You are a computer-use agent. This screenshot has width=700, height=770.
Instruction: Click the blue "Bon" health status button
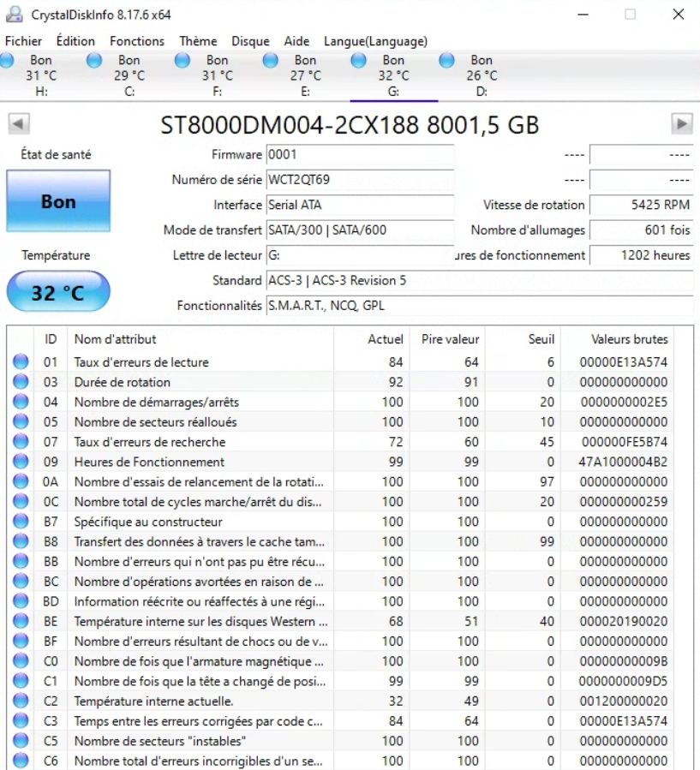click(58, 202)
